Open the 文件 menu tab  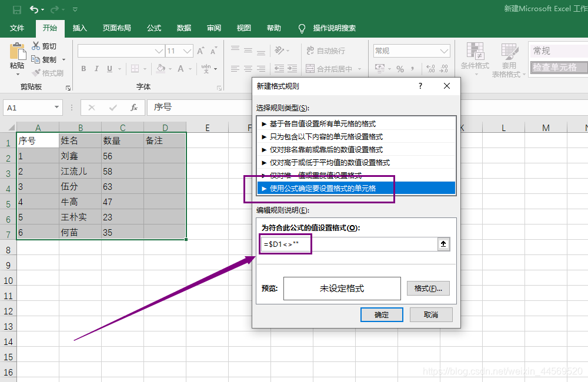click(17, 28)
